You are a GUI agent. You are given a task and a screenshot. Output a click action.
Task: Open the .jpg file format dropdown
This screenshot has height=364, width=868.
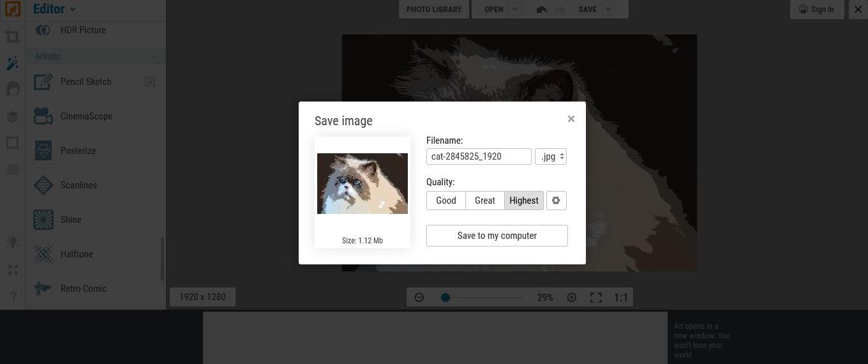pyautogui.click(x=550, y=156)
